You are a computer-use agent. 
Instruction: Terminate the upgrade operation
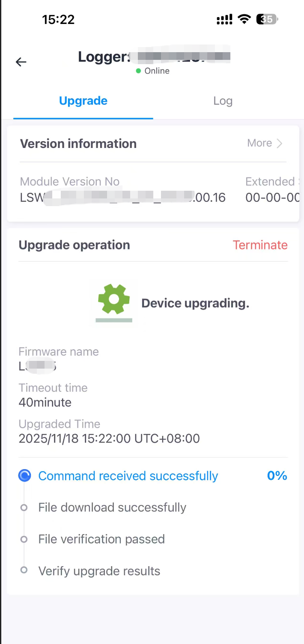tap(260, 245)
